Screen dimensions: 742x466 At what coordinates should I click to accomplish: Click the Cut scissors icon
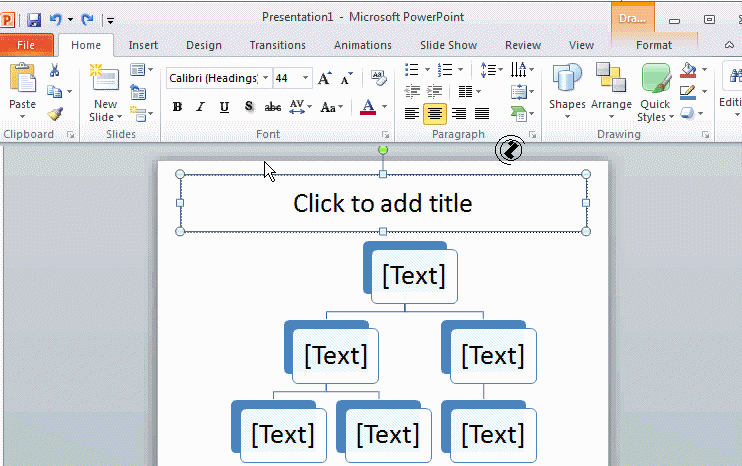point(54,70)
